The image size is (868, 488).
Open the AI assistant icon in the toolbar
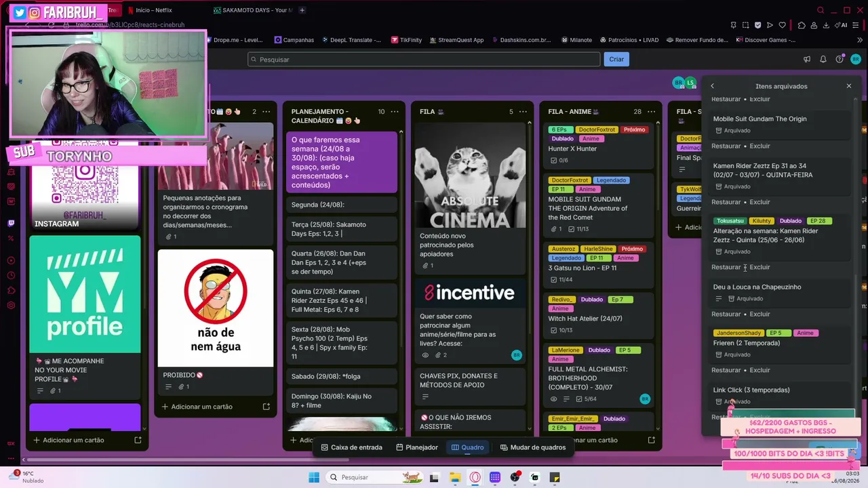[841, 25]
